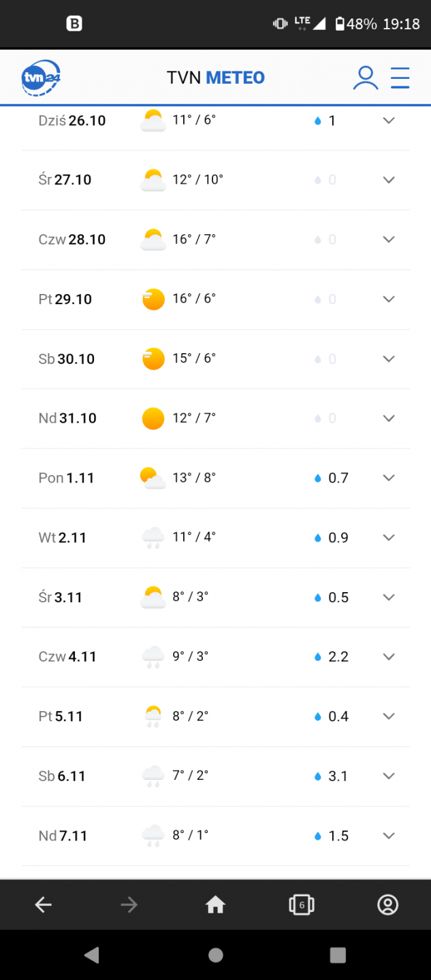The image size is (431, 980).
Task: Expand the Czw 4.11 forecast details
Action: (389, 657)
